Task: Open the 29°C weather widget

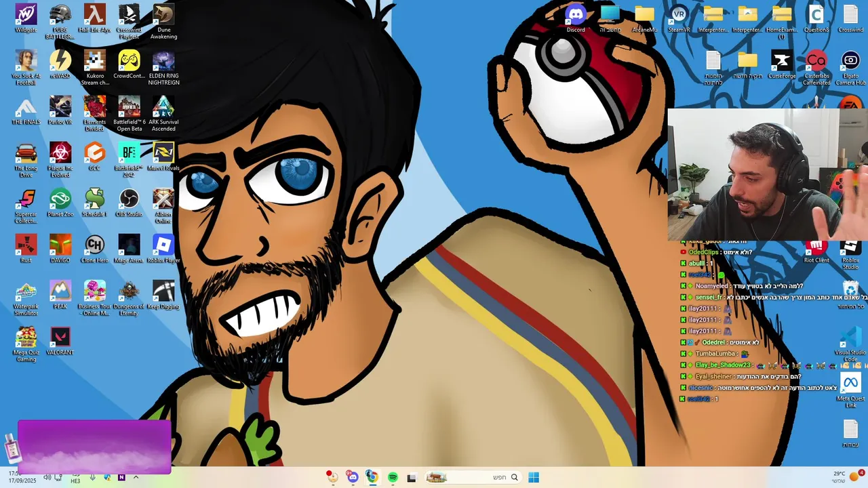Action: coord(848,476)
